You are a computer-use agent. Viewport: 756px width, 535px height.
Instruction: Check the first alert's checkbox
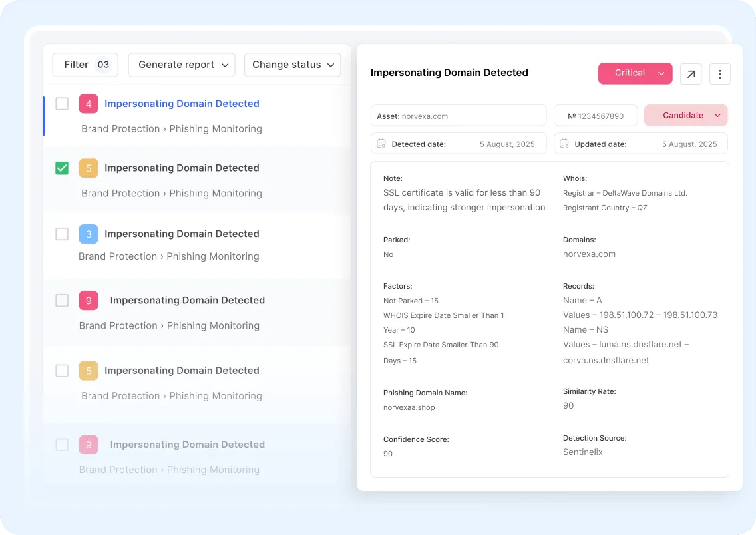62,104
